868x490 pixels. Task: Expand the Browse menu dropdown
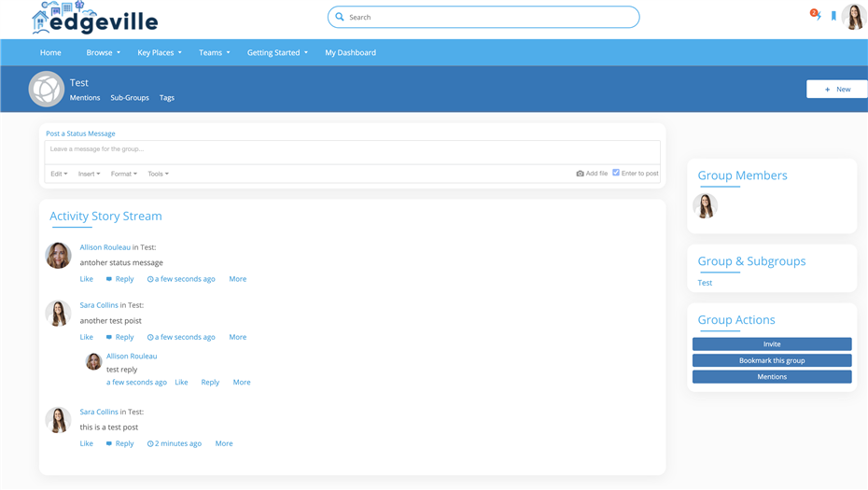[103, 53]
